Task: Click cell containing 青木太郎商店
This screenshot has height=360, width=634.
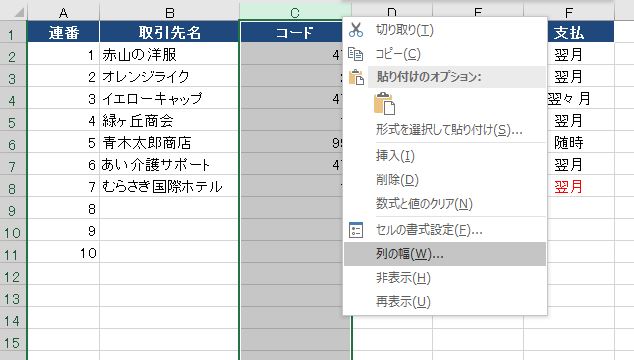Action: pyautogui.click(x=169, y=142)
